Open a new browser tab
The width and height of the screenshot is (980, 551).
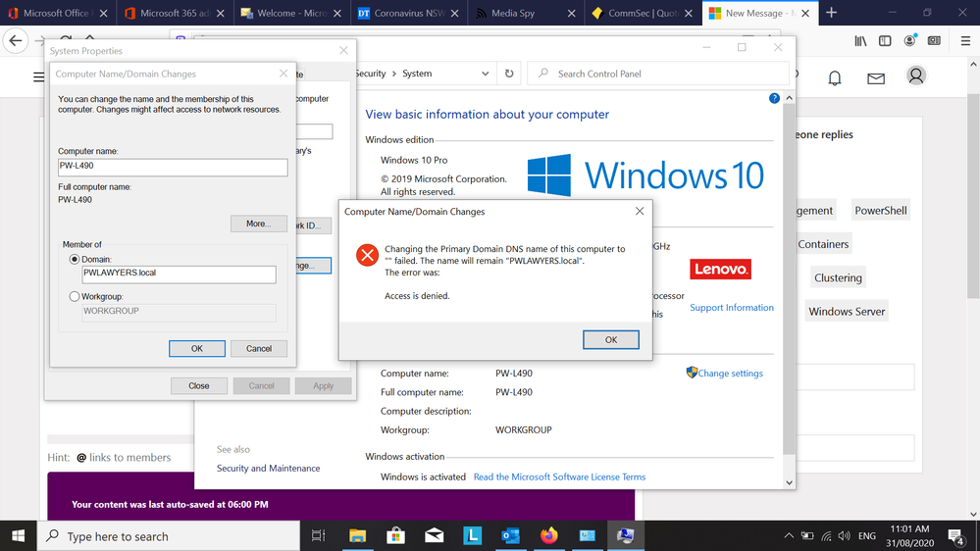click(x=831, y=13)
